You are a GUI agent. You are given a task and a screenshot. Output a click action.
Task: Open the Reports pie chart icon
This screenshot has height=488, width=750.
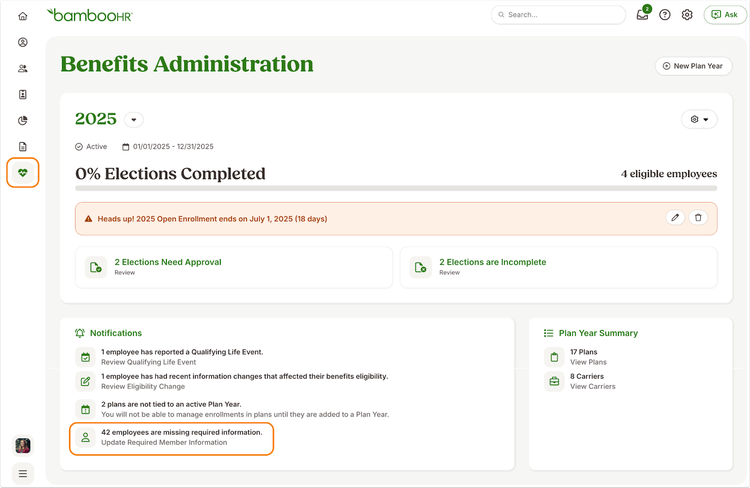tap(22, 121)
